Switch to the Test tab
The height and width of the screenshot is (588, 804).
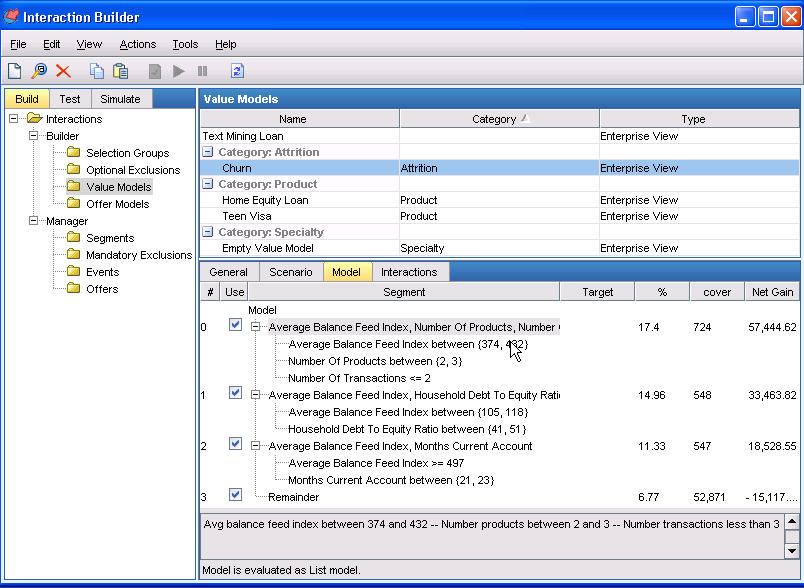click(70, 99)
